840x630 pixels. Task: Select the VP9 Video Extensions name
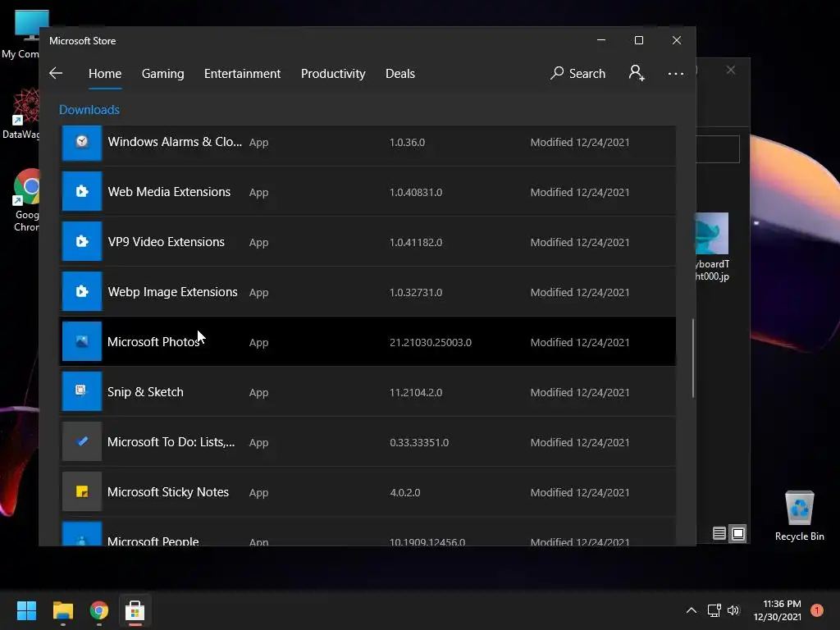[x=166, y=242]
